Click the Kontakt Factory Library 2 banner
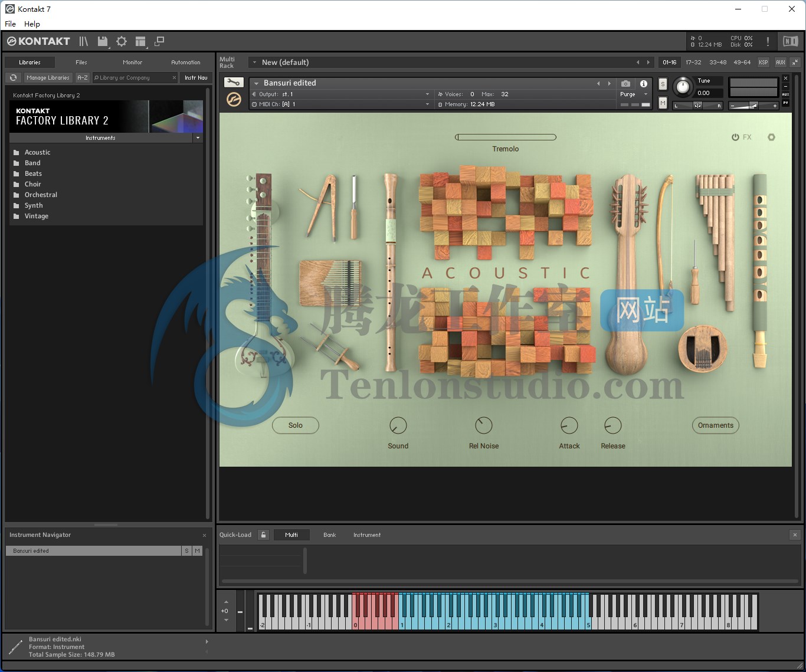 pos(106,116)
